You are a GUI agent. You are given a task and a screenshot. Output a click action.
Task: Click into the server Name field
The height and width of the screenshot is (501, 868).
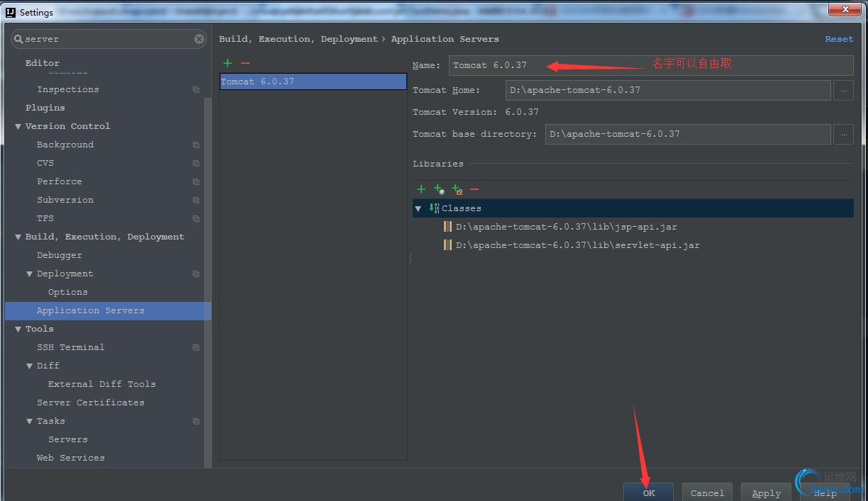[x=651, y=65]
